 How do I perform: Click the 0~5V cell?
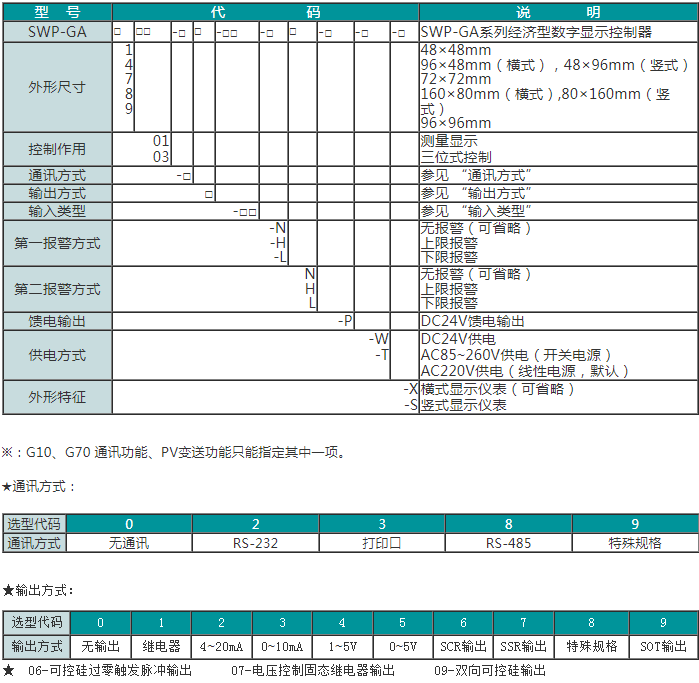pyautogui.click(x=403, y=646)
